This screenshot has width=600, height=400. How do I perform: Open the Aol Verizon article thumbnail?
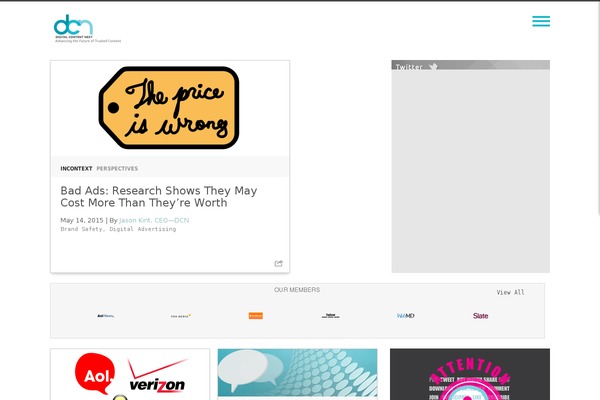coord(130,374)
